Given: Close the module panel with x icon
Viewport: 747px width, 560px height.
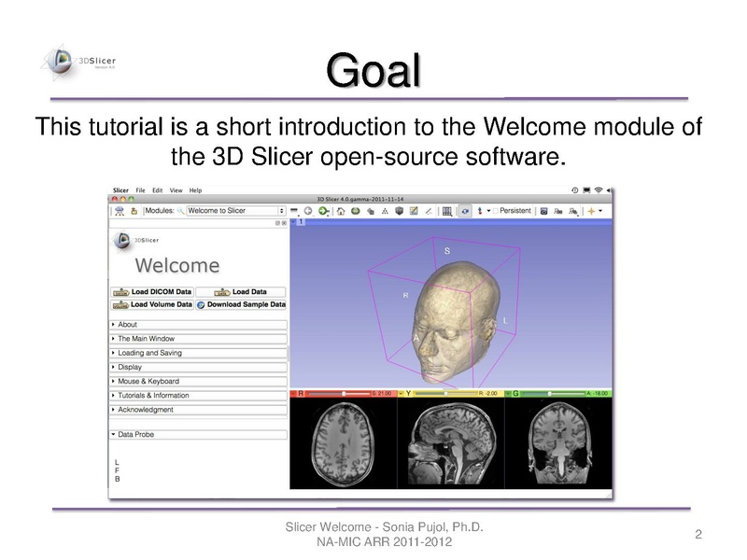Looking at the screenshot, I should 284,223.
